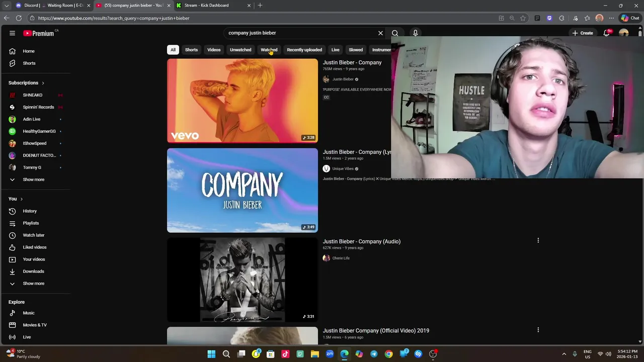Open Liked videos in the sidebar
This screenshot has width=644, height=362.
[35, 247]
